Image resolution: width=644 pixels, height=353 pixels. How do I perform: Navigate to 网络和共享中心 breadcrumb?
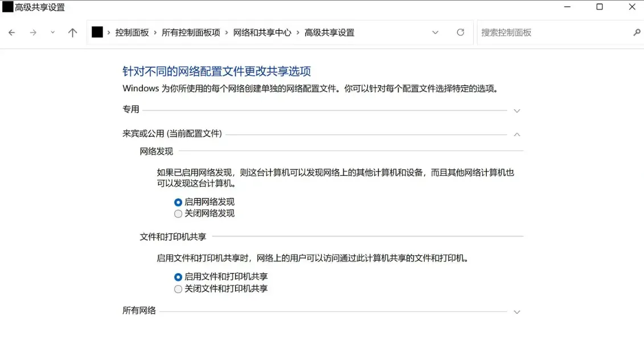coord(262,32)
